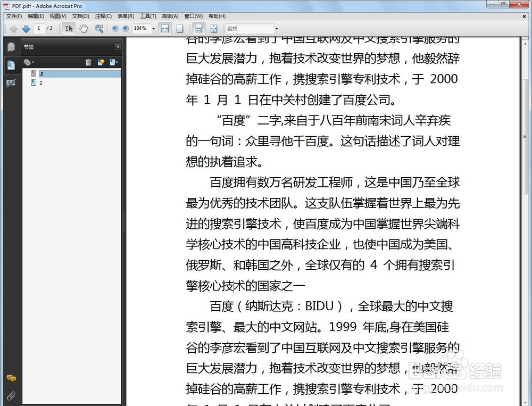532x406 pixels.
Task: Click the Acrobat PDF title bar icon
Action: click(6, 6)
